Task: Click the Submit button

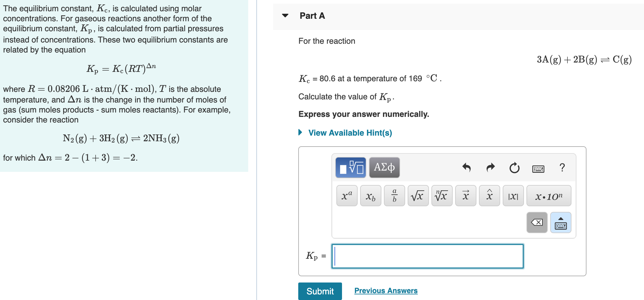Action: (320, 291)
